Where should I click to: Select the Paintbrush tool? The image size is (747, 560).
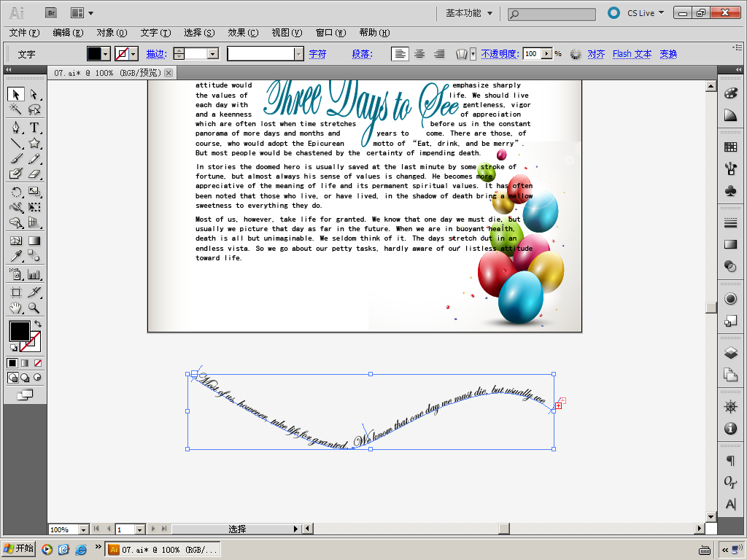16,158
